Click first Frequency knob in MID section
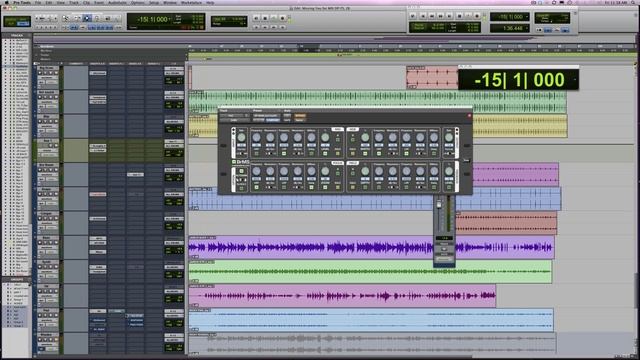This screenshot has width=640, height=360. point(256,137)
